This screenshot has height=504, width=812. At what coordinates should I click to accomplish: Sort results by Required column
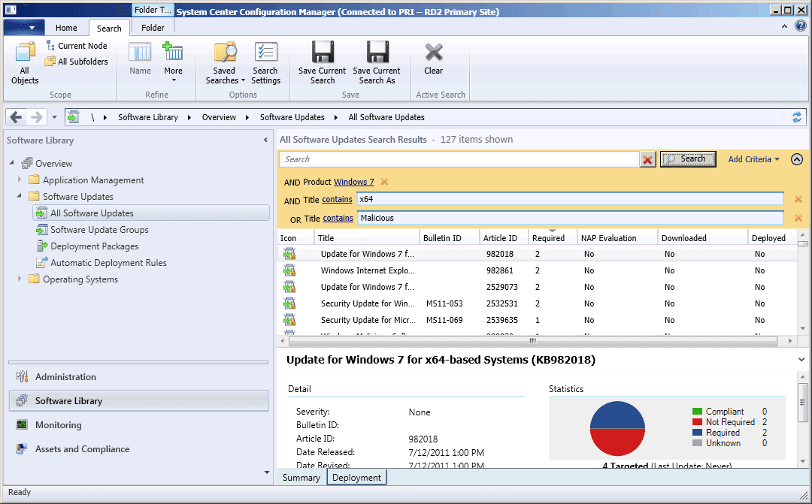(x=553, y=238)
